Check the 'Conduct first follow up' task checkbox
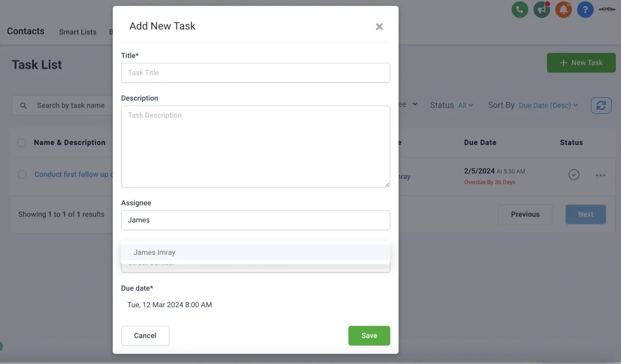 (x=22, y=175)
